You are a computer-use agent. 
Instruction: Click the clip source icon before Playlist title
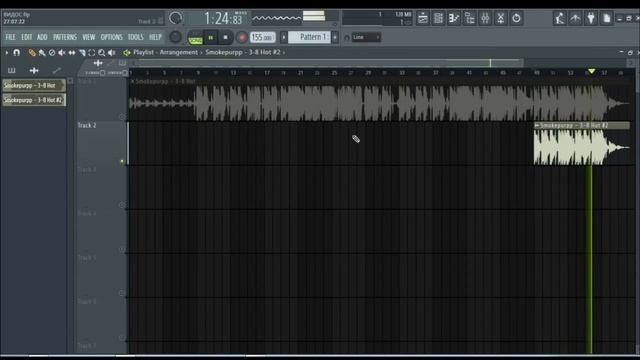coord(127,53)
